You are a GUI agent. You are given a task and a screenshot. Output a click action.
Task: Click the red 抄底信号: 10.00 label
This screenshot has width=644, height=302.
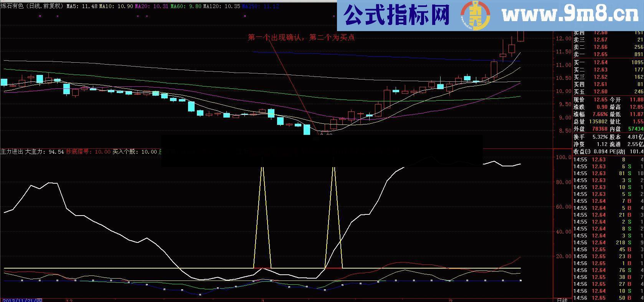click(x=88, y=152)
